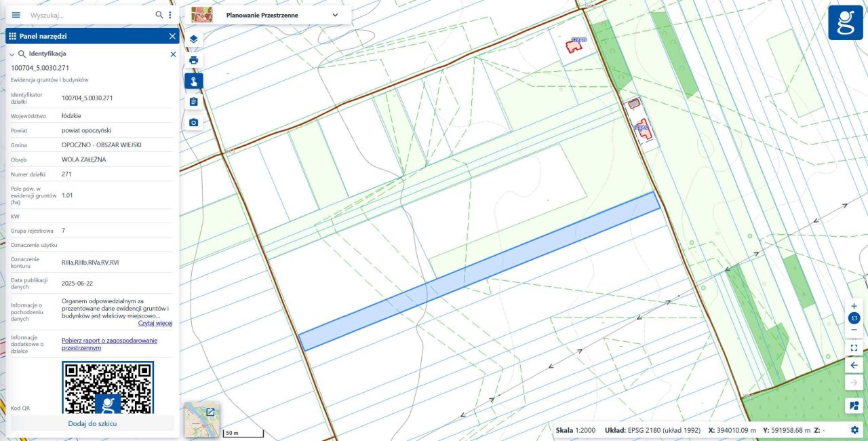The height and width of the screenshot is (441, 868).
Task: Open coordinate settings gear icon
Action: pyautogui.click(x=854, y=430)
